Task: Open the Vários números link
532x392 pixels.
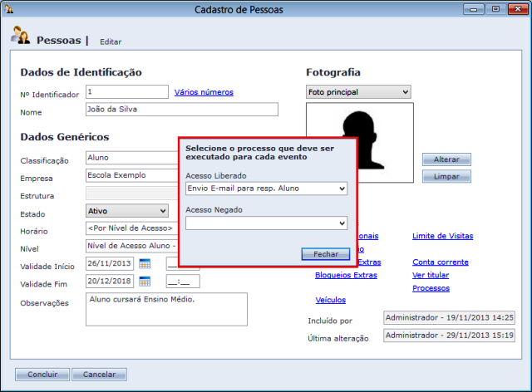Action: tap(204, 92)
